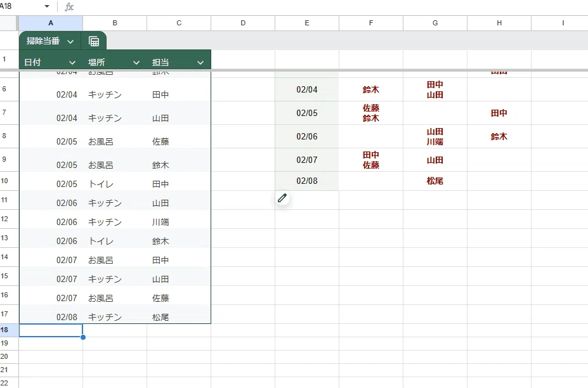Select row 10 header
This screenshot has width=588, height=388.
pyautogui.click(x=9, y=181)
